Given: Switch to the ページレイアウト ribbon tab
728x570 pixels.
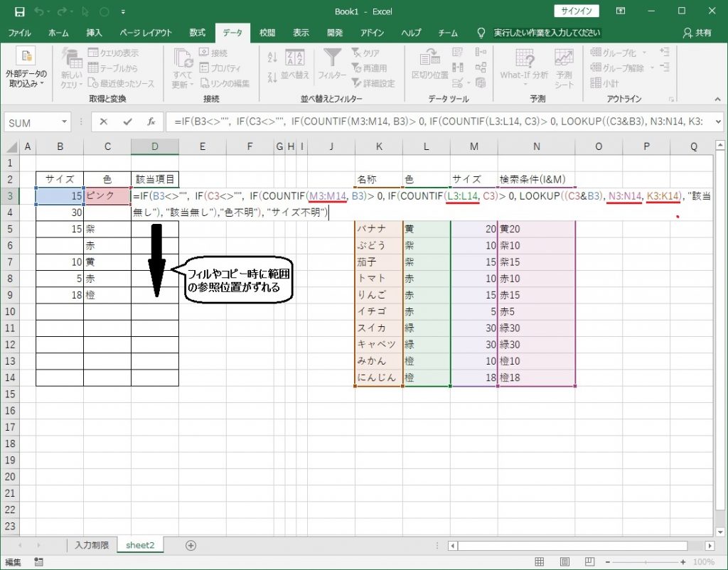Looking at the screenshot, I should tap(146, 33).
